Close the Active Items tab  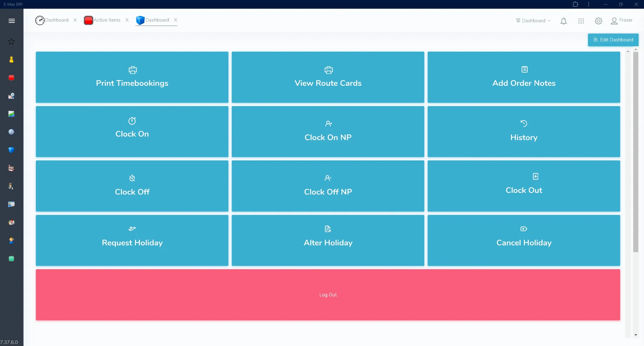coord(127,20)
